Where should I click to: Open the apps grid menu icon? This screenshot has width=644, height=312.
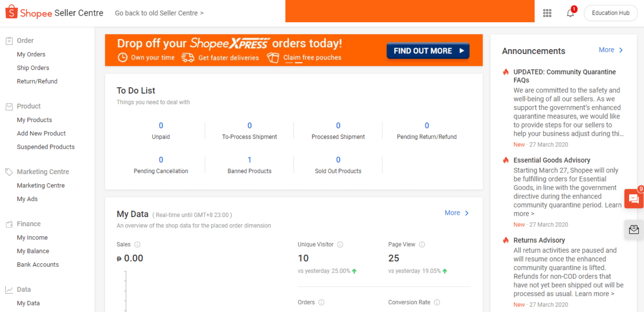(x=547, y=13)
